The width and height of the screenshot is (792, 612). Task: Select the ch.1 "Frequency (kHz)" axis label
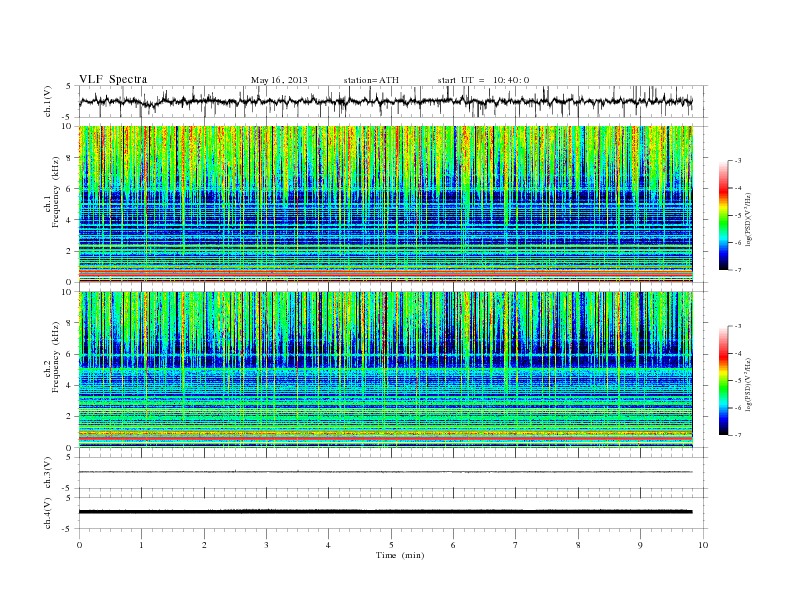[x=56, y=191]
